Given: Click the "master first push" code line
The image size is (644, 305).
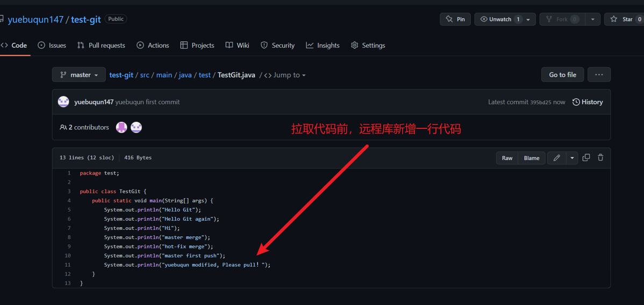Looking at the screenshot, I should click(164, 255).
